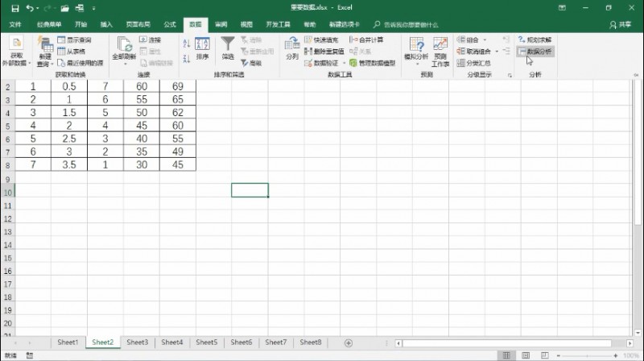Select cell containing 3.5
The height and width of the screenshot is (361, 644).
pyautogui.click(x=69, y=165)
